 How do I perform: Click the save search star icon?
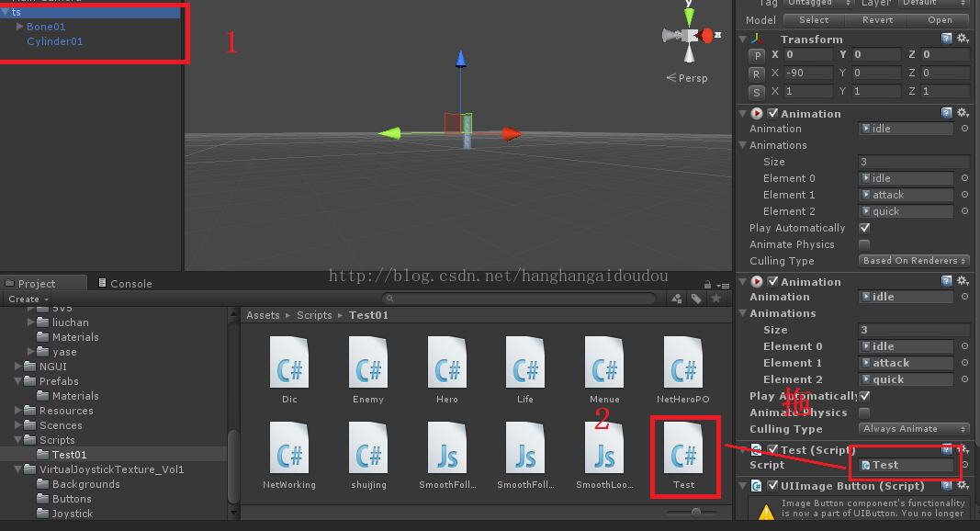point(716,299)
